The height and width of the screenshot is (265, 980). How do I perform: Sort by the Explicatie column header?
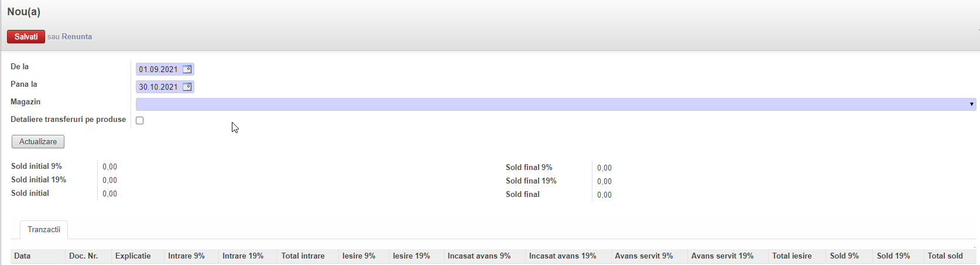click(133, 256)
